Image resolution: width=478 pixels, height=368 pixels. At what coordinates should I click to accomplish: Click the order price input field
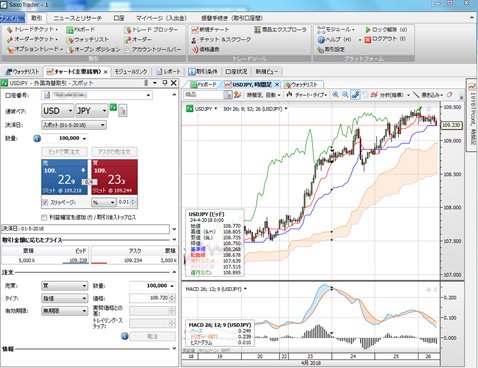pyautogui.click(x=150, y=298)
